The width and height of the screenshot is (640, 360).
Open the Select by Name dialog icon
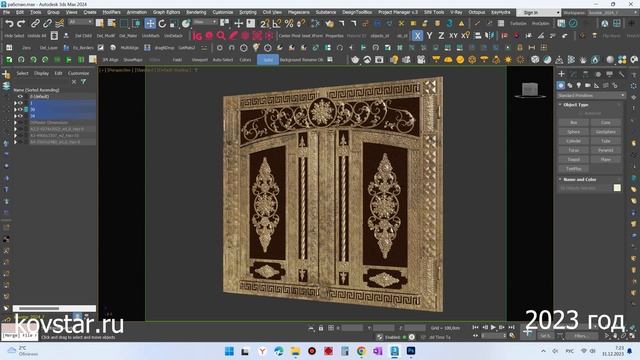click(x=111, y=24)
